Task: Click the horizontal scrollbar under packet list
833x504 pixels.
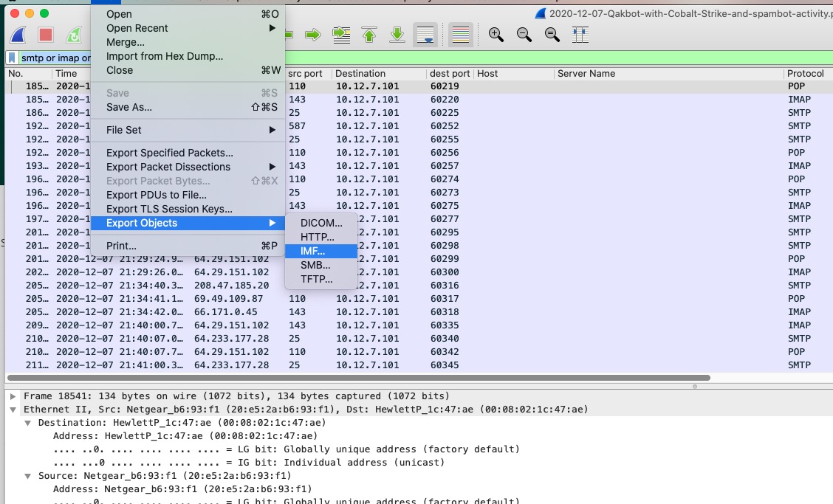Action: point(359,378)
